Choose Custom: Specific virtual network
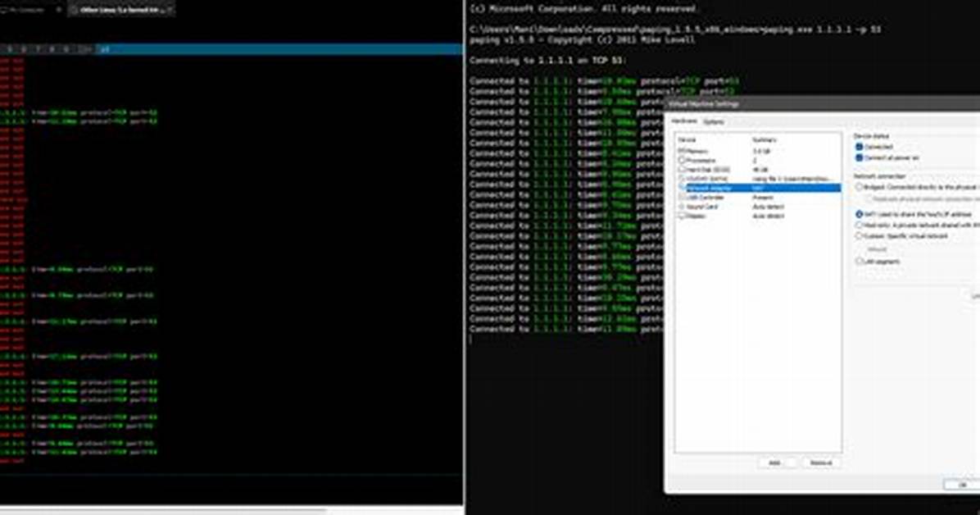980x515 pixels. (860, 236)
